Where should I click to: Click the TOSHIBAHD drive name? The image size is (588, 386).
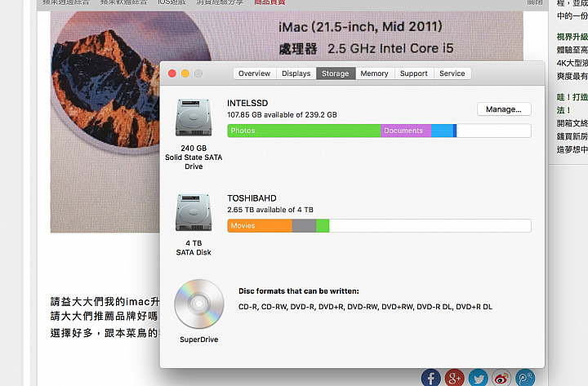252,198
